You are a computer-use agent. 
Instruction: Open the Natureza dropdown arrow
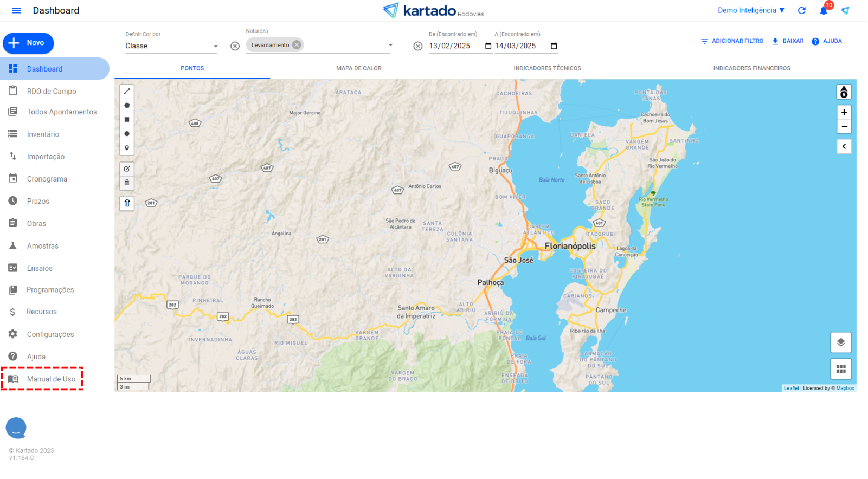point(390,45)
